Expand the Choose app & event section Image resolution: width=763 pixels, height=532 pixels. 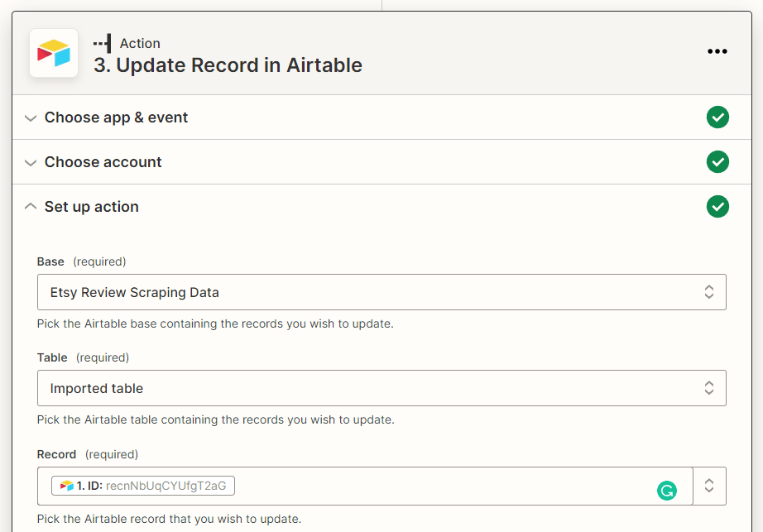coord(31,118)
